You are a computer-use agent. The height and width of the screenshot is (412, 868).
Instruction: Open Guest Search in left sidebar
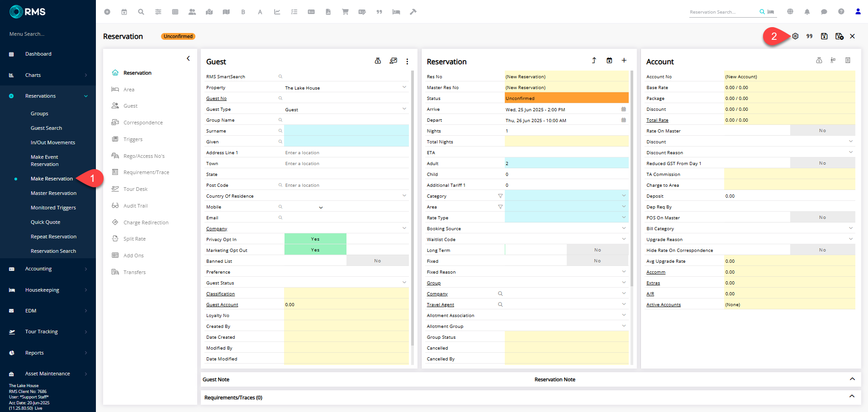[x=46, y=128]
